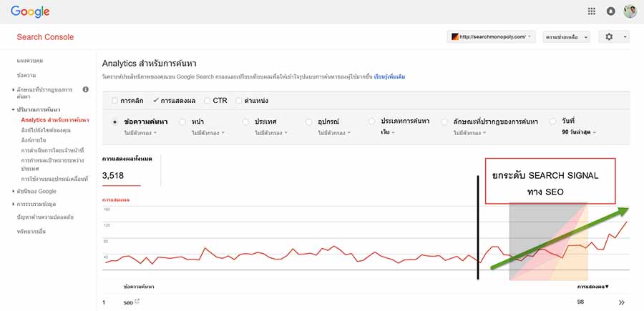Image resolution: width=644 pixels, height=311 pixels.
Task: Expand การรวบรวมข้อมูล in the sidebar
Action: (14, 204)
